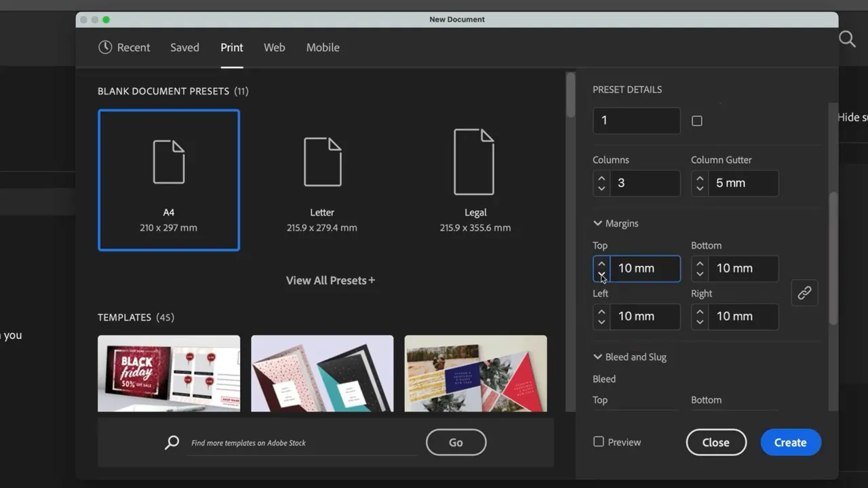Open the Black Friday template thumbnail
The height and width of the screenshot is (488, 868).
[x=169, y=373]
